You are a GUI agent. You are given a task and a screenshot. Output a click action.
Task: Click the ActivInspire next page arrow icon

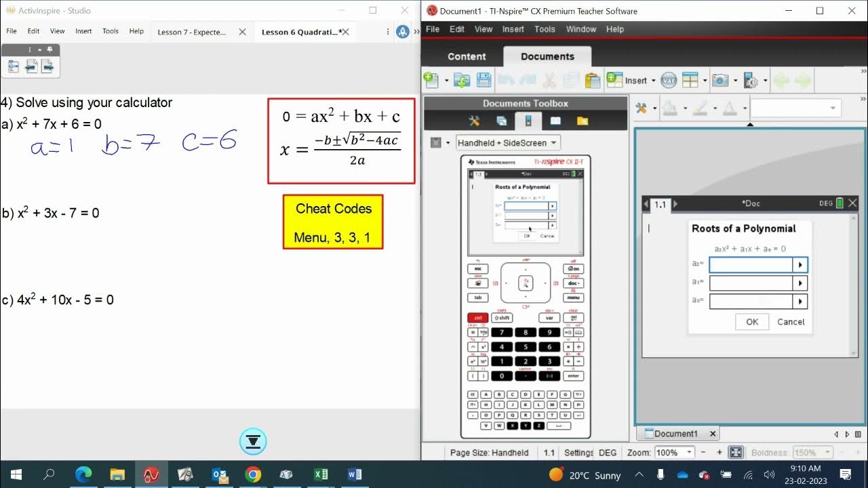pos(47,66)
